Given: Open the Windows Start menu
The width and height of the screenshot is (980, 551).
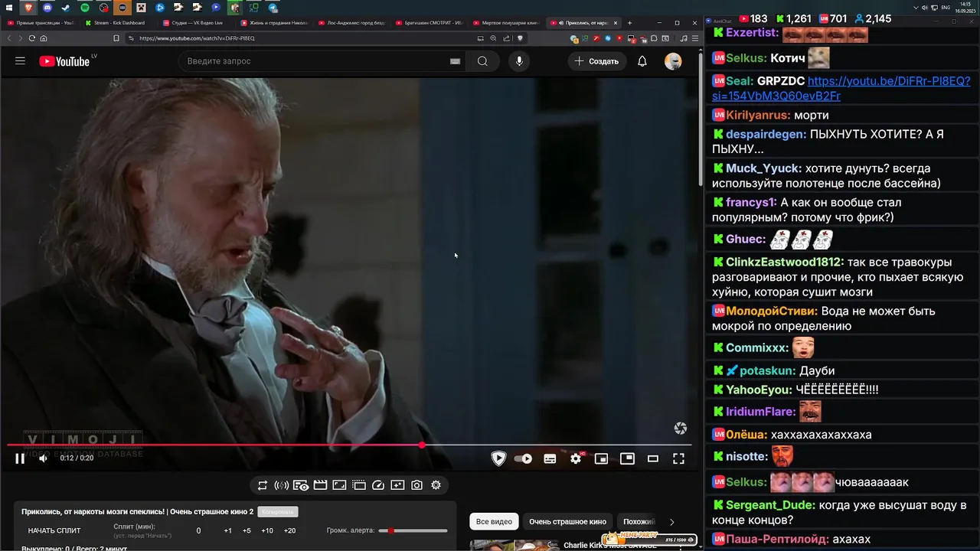Looking at the screenshot, I should coord(8,8).
